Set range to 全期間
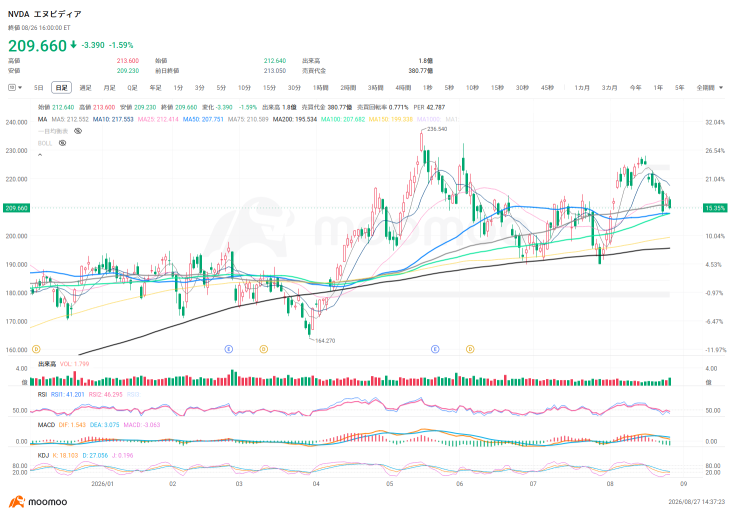This screenshot has height=515, width=733. coord(705,87)
